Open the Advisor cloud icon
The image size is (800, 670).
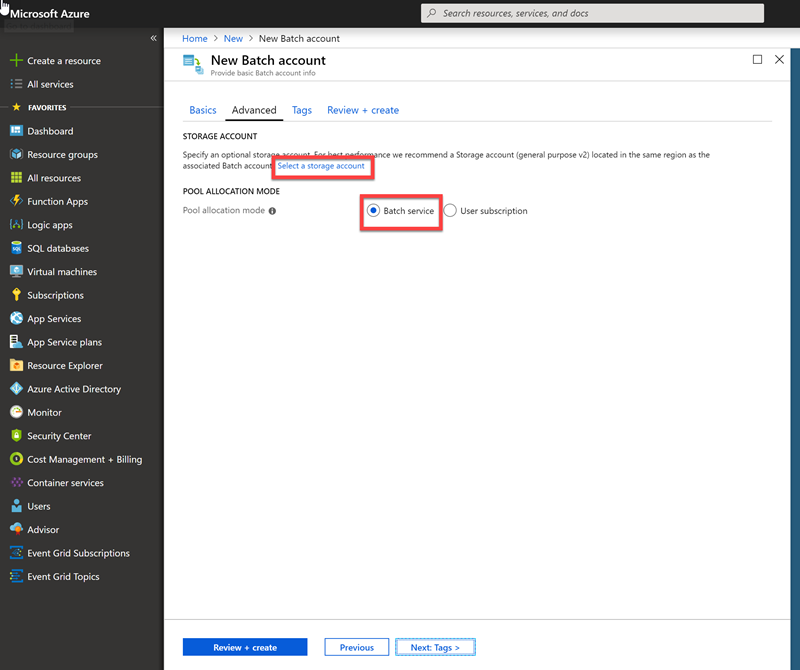(x=16, y=529)
